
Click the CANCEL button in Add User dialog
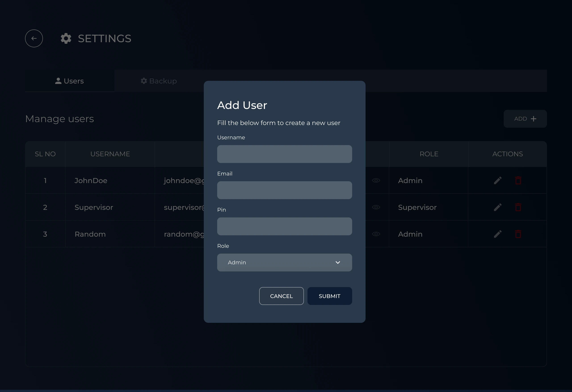tap(281, 296)
